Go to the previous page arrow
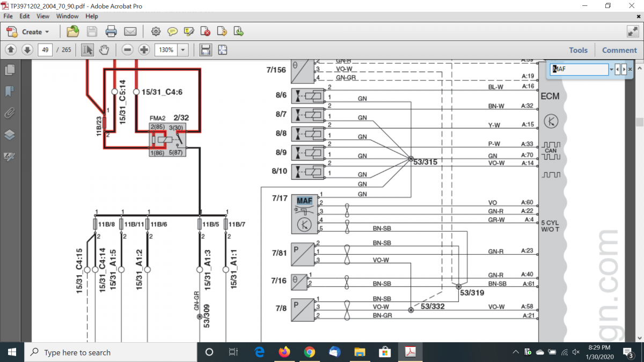This screenshot has width=644, height=362. point(11,50)
